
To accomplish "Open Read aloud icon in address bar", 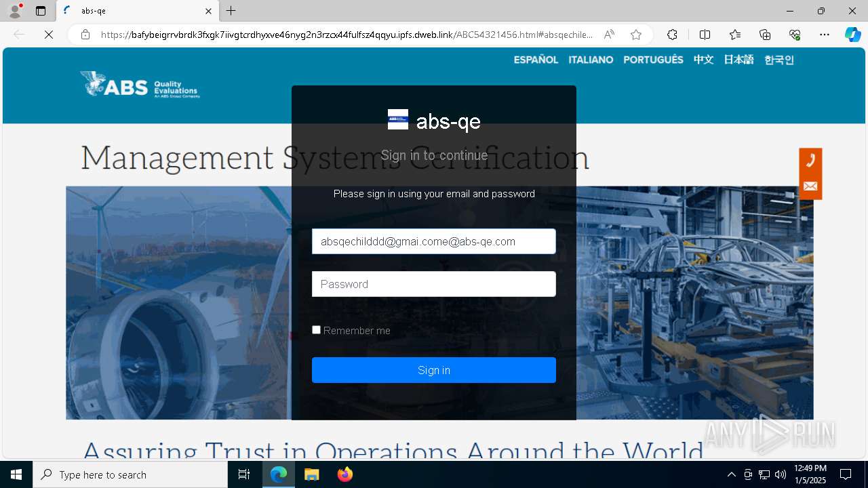I will 609,35.
